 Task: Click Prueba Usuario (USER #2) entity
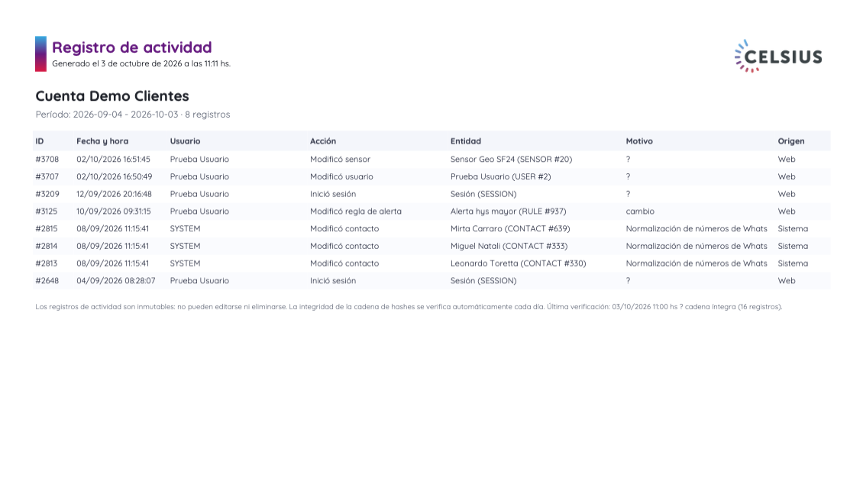click(501, 176)
